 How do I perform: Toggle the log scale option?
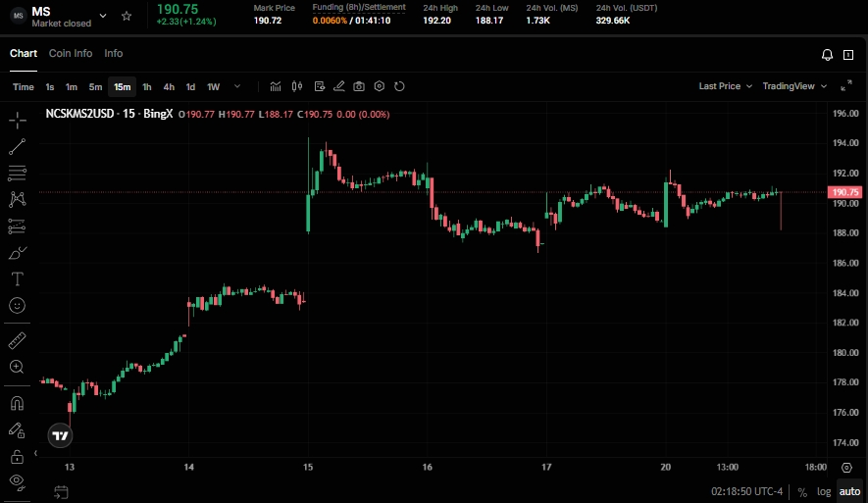pyautogui.click(x=824, y=491)
